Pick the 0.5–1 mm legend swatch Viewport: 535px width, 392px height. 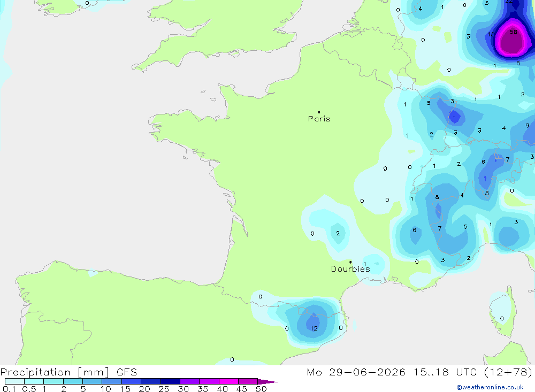[x=34, y=381]
